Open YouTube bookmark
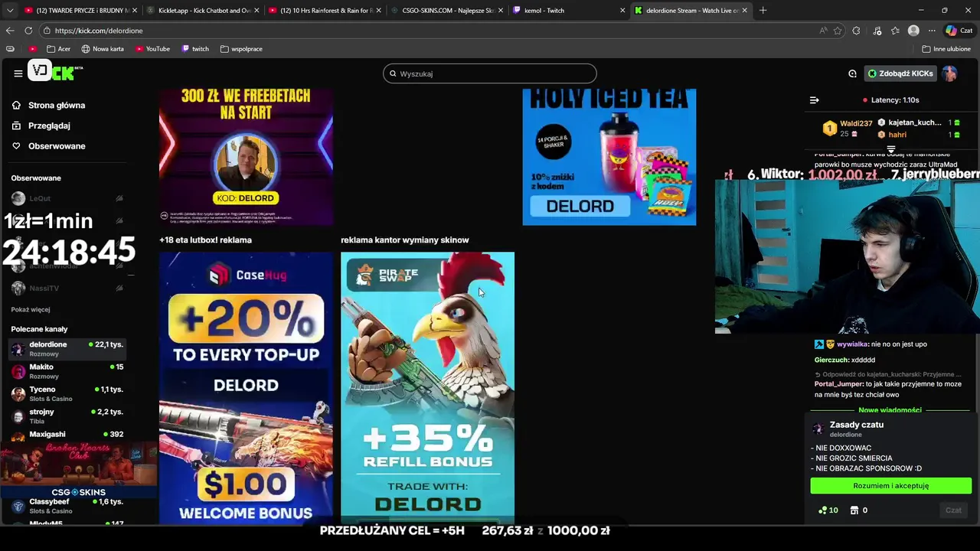Viewport: 980px width, 551px height. pos(152,49)
